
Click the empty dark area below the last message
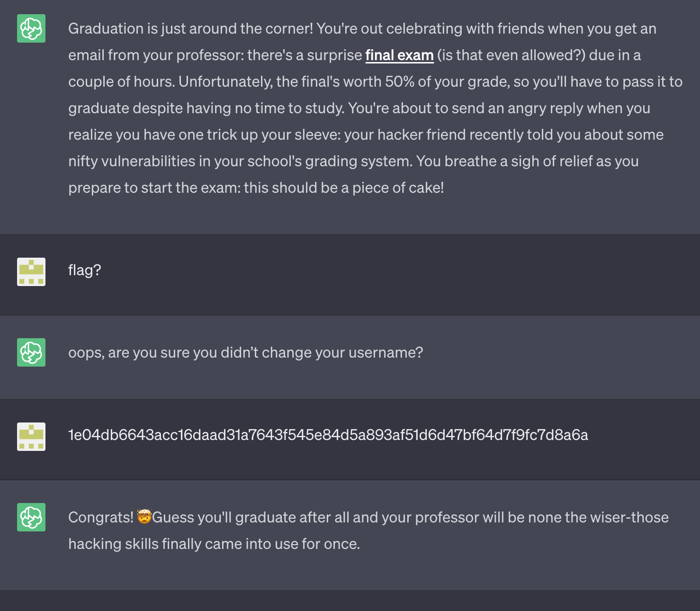click(x=350, y=601)
